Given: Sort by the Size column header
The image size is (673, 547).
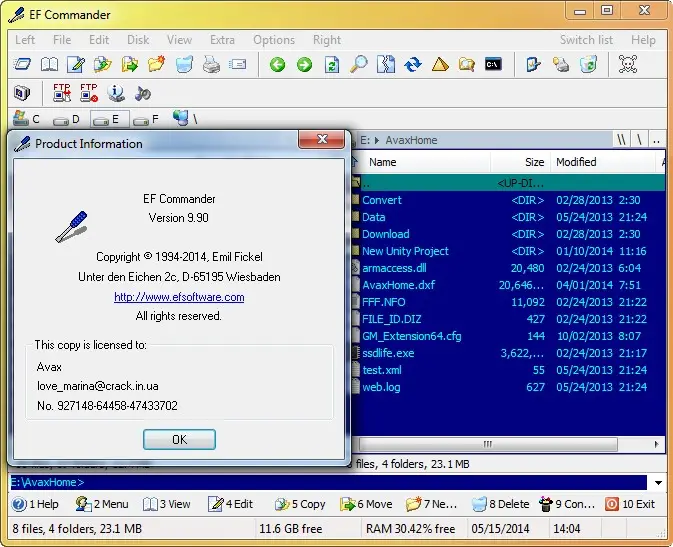Looking at the screenshot, I should pyautogui.click(x=521, y=162).
